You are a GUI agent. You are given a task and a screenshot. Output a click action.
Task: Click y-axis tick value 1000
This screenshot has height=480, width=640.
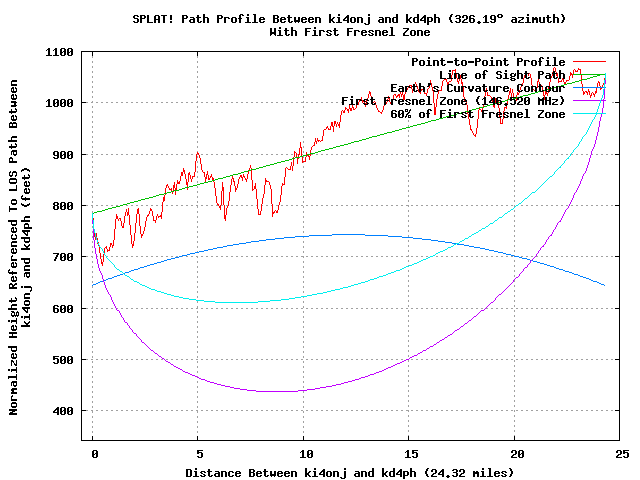pos(60,103)
